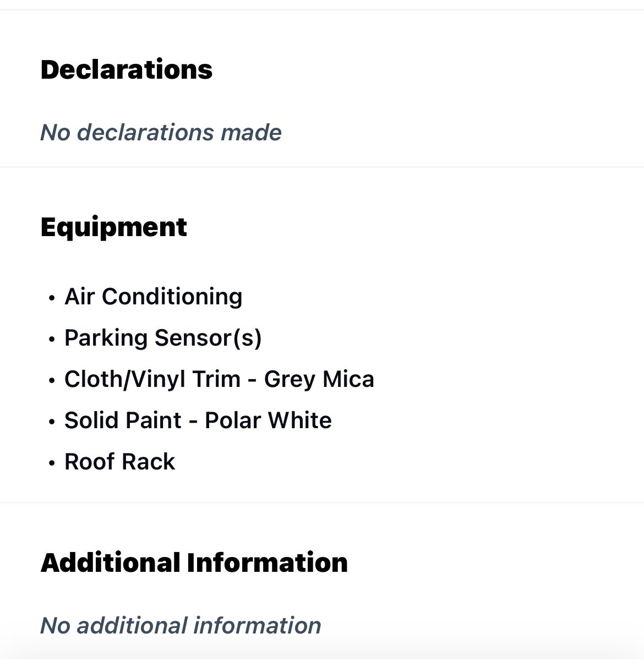
Task: Select the Roof Rack list item
Action: pos(119,462)
